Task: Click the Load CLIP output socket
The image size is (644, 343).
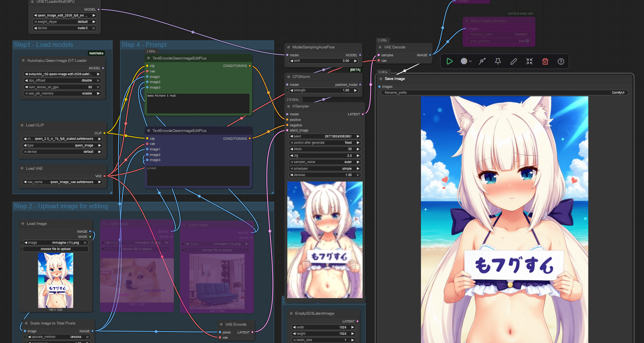Action: (x=104, y=133)
